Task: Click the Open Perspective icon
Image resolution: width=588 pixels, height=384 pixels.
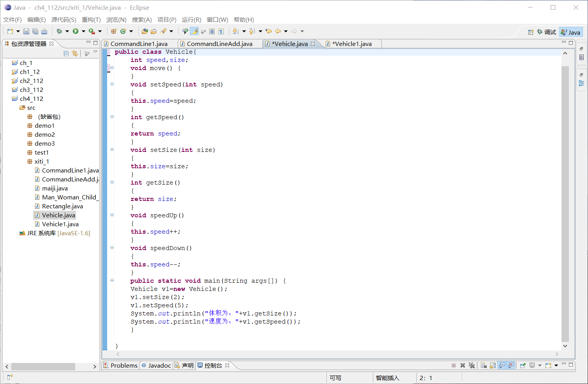Action: pyautogui.click(x=530, y=32)
